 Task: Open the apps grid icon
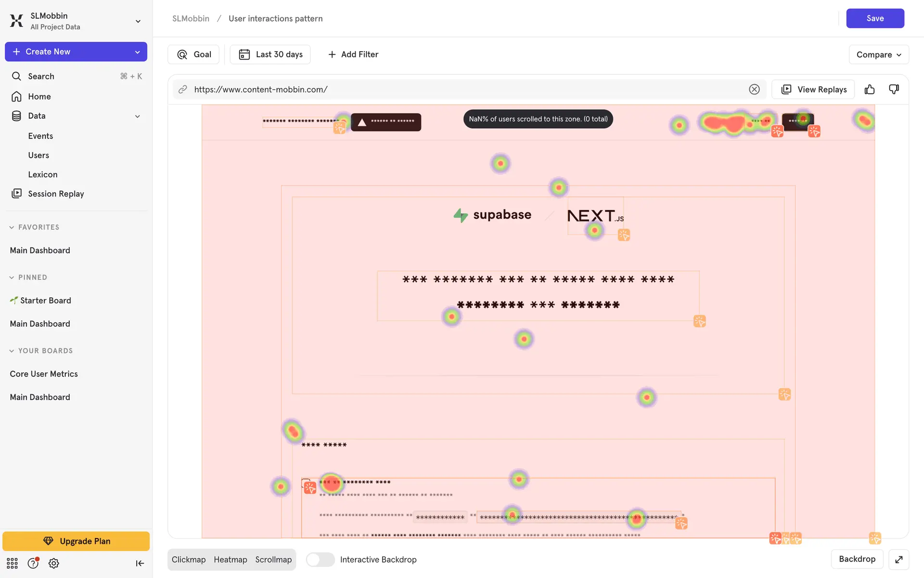(12, 563)
